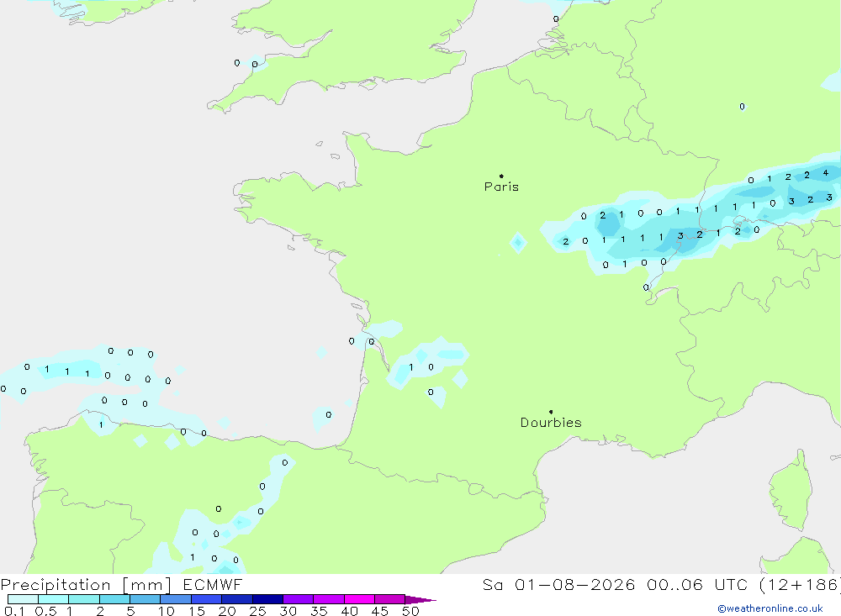Click the '[mm]' unit label
Screen dimensions: 841x616
click(147, 585)
